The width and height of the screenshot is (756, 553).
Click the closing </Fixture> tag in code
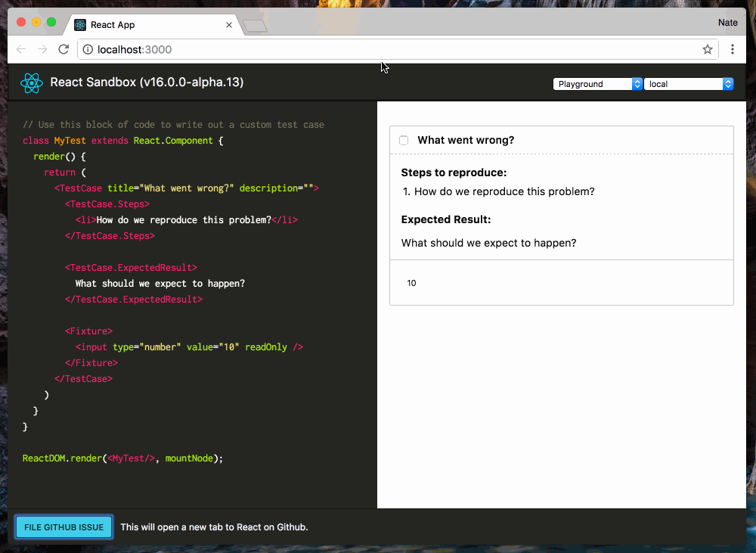(x=91, y=363)
